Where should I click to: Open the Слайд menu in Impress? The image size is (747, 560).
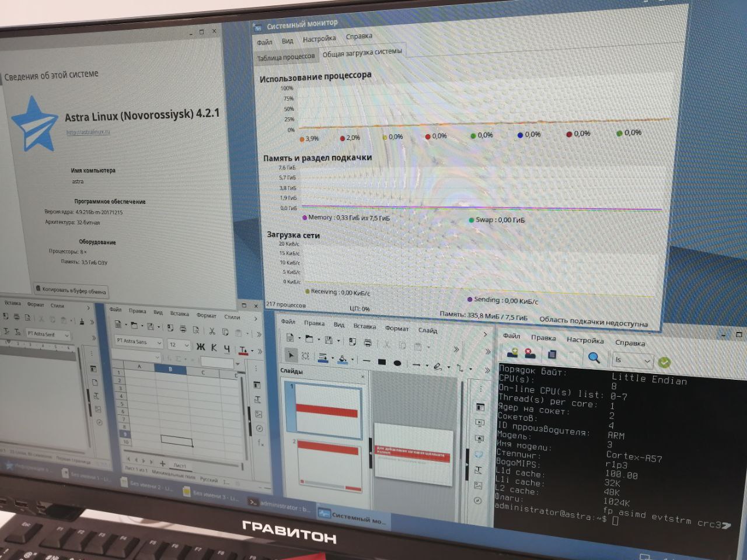point(428,330)
